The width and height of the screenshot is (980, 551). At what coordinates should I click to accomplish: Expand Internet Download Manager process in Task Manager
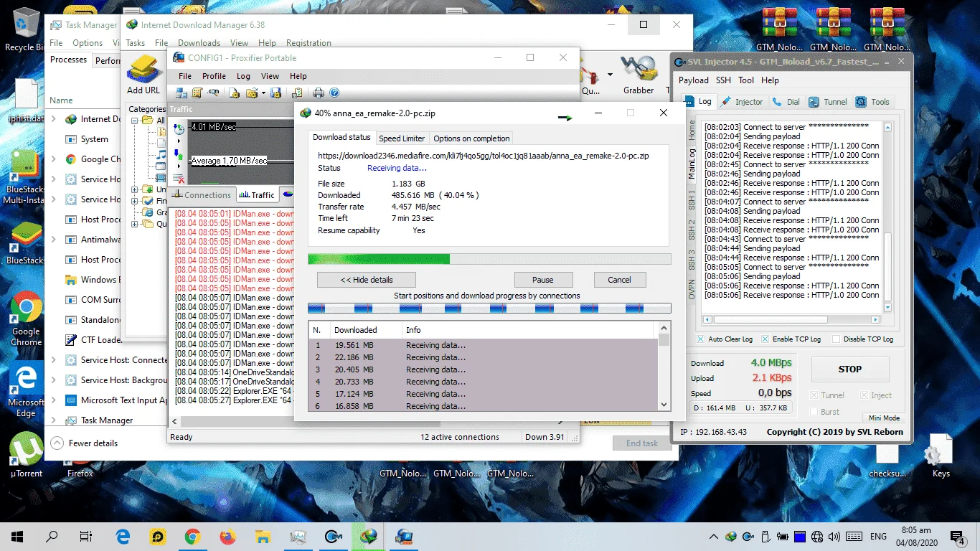click(x=54, y=119)
